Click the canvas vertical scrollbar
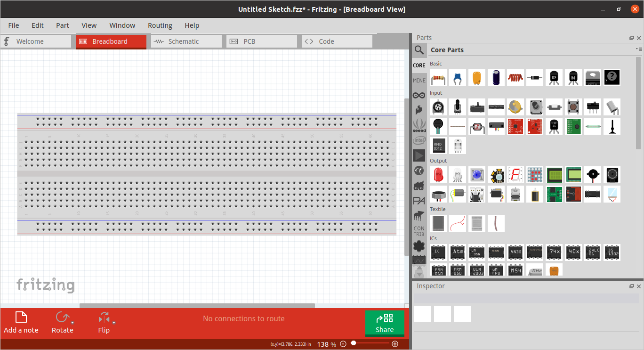This screenshot has height=350, width=644. 407,178
